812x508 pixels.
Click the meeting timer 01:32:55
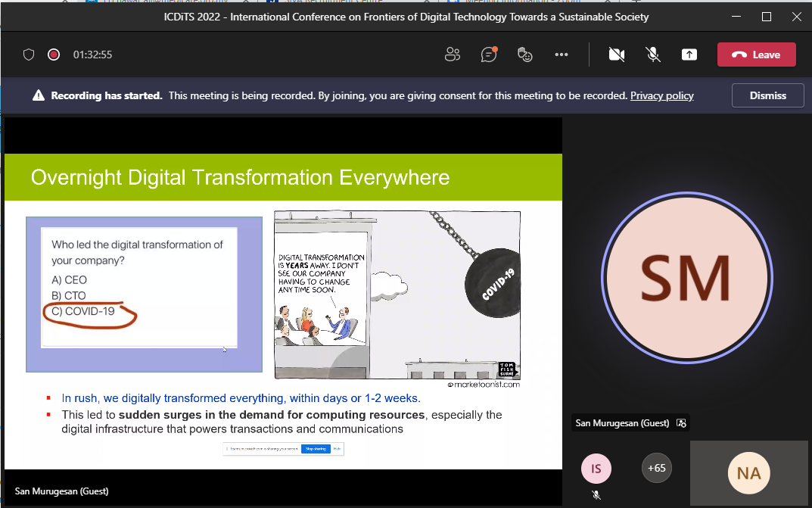92,55
